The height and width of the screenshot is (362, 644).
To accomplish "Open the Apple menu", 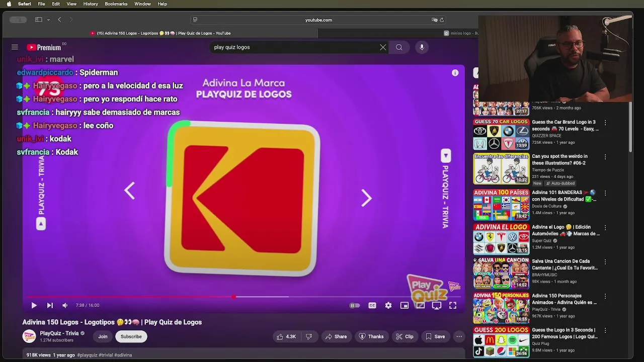I will (9, 4).
